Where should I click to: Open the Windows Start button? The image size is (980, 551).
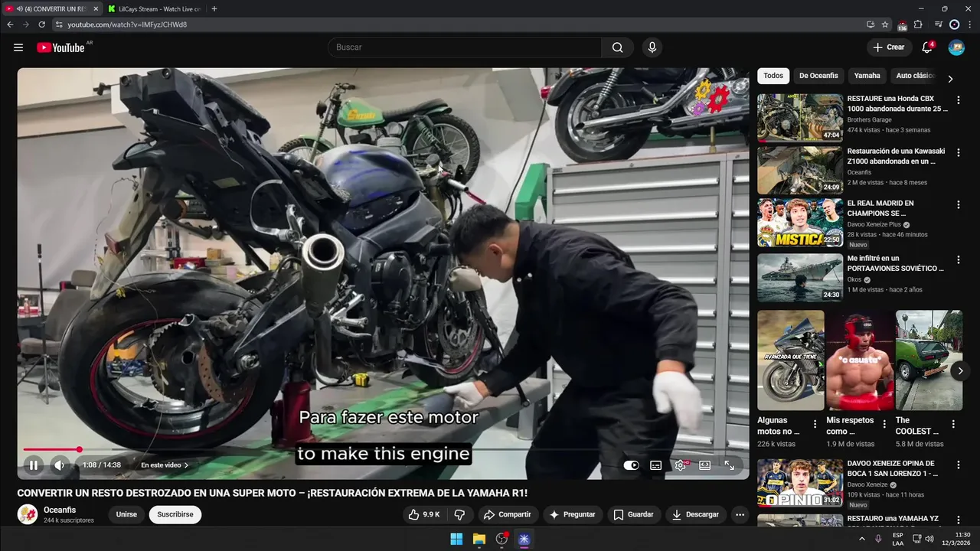(x=456, y=539)
